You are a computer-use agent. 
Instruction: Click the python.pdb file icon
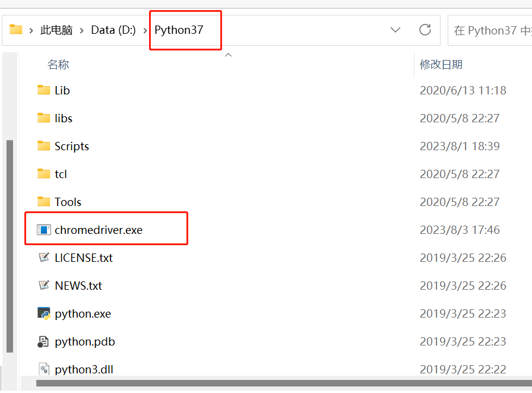[x=43, y=341]
